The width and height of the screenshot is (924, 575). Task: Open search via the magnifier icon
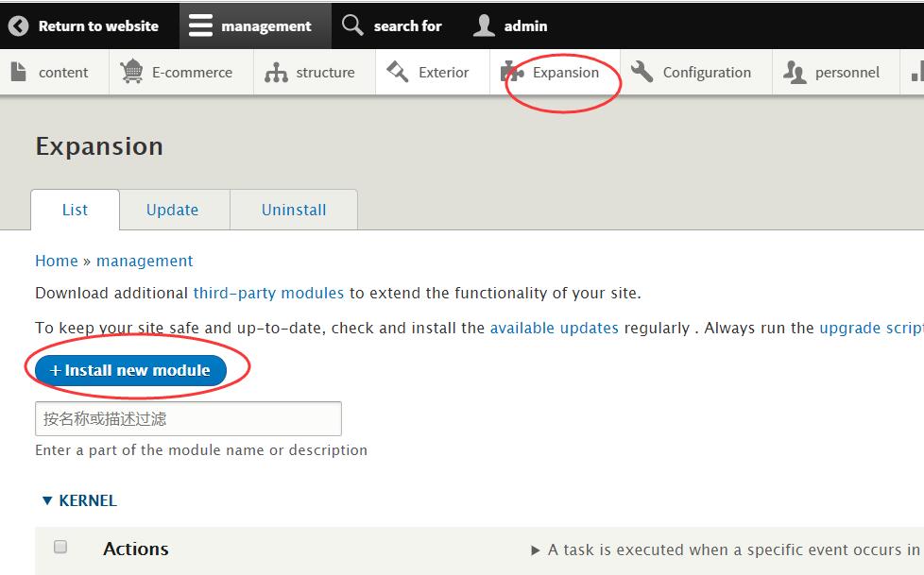pyautogui.click(x=352, y=25)
